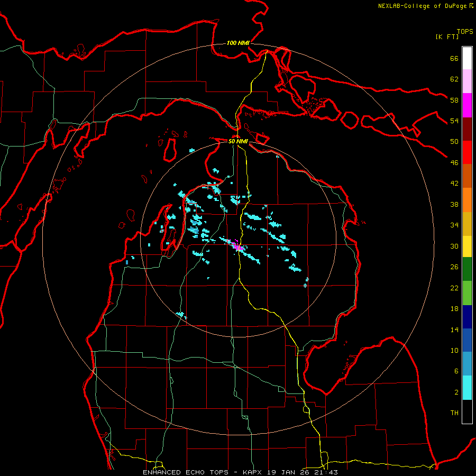This screenshot has width=476, height=476.
Task: Click the K FT units label
Action: (447, 37)
